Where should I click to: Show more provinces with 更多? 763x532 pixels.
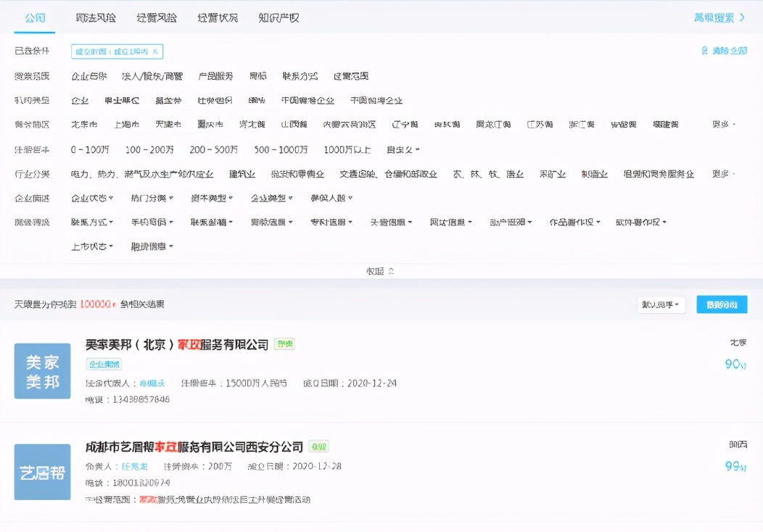coord(722,125)
